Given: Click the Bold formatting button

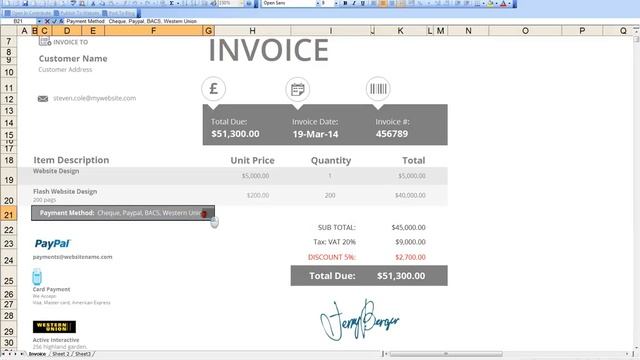Looking at the screenshot, I should [x=345, y=3].
